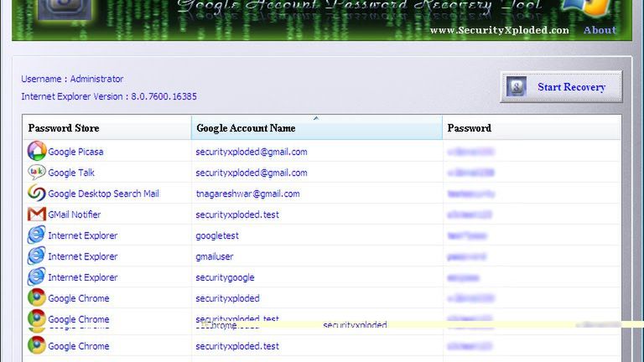Select the securityxploded.test cell for GMail Notifier
Image resolution: width=644 pixels, height=362 pixels.
237,215
